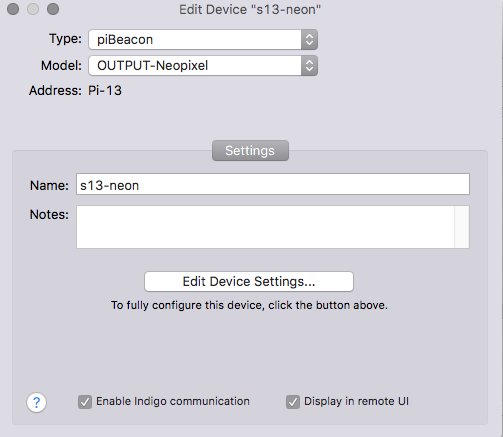Click the Notes area scrollbar
Viewport: 503px width, 437px height.
pyautogui.click(x=462, y=227)
